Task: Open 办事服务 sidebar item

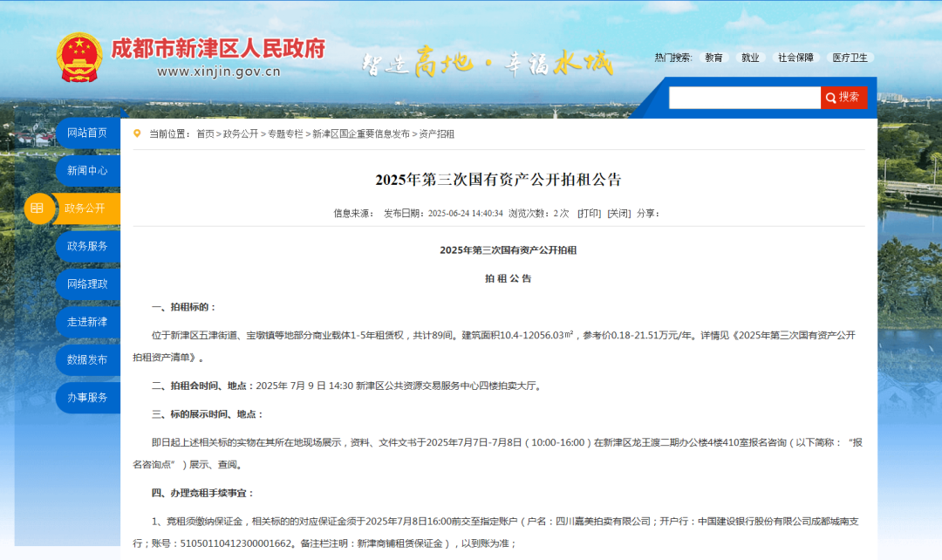Action: coord(87,398)
